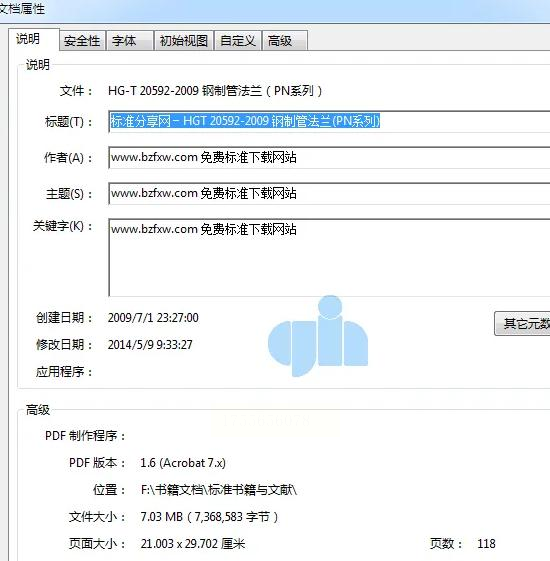Switch to the 安全性 tab
The image size is (550, 561).
(82, 40)
